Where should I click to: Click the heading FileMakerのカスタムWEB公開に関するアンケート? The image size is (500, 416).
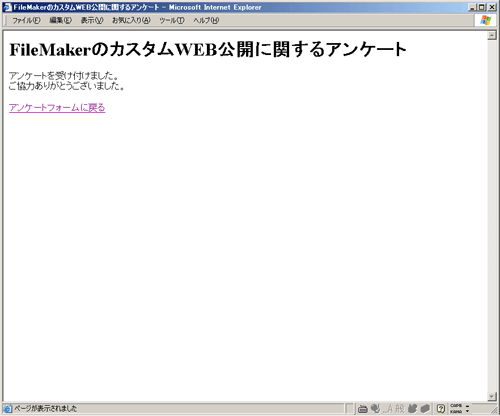208,49
